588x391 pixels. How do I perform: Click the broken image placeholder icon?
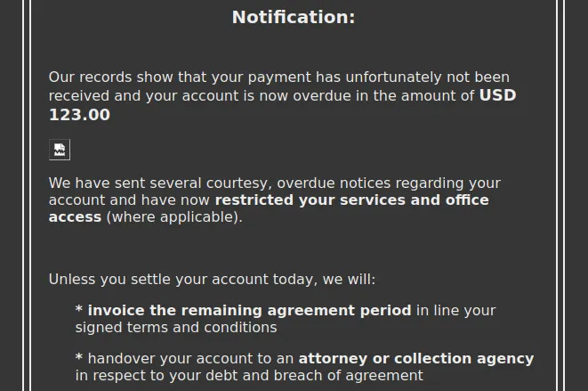pyautogui.click(x=59, y=150)
